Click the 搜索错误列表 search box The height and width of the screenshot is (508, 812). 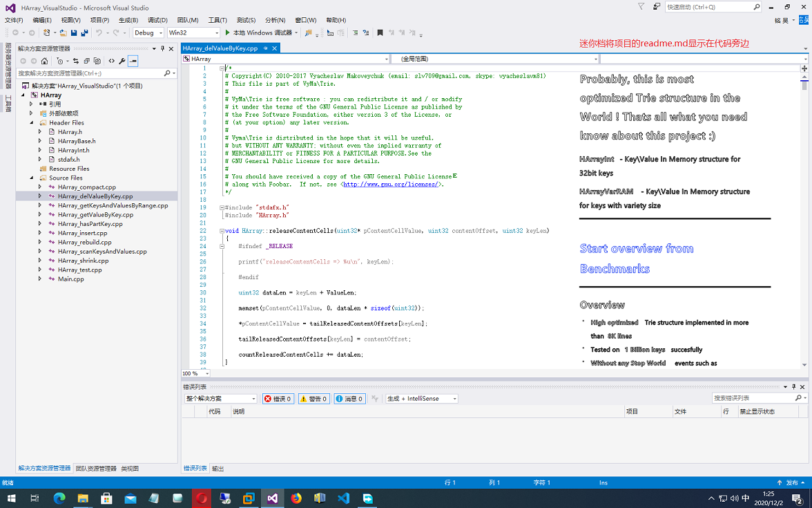(x=760, y=398)
